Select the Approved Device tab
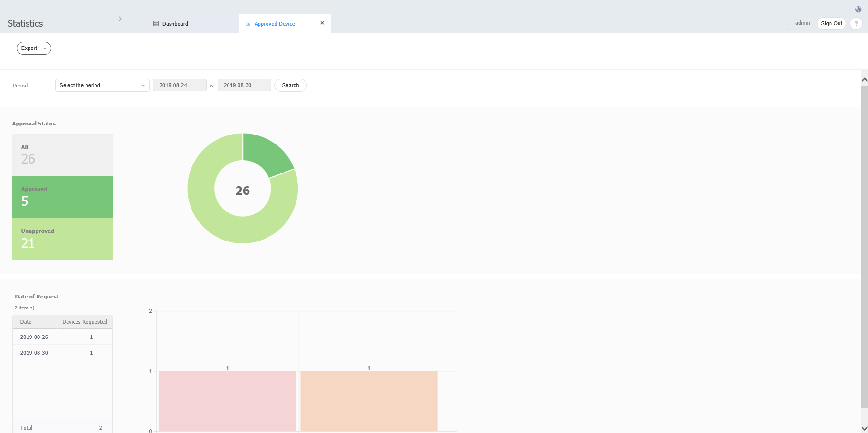 (274, 24)
